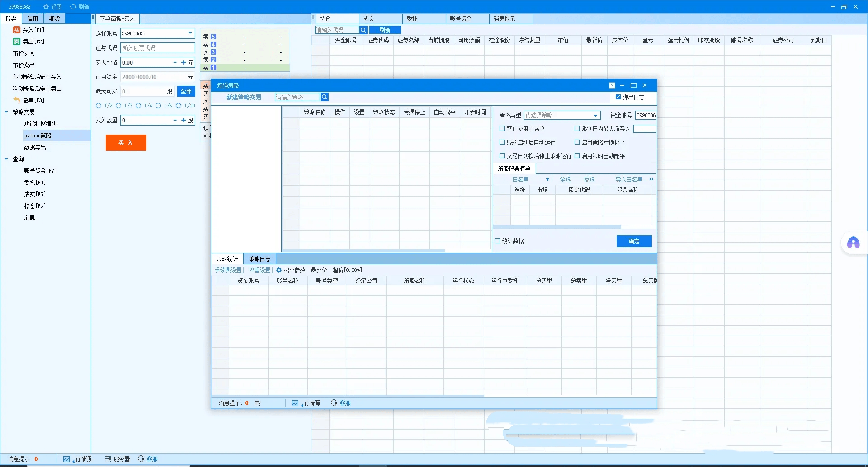Uncheck the 弹出日志 checkbox

coord(618,97)
